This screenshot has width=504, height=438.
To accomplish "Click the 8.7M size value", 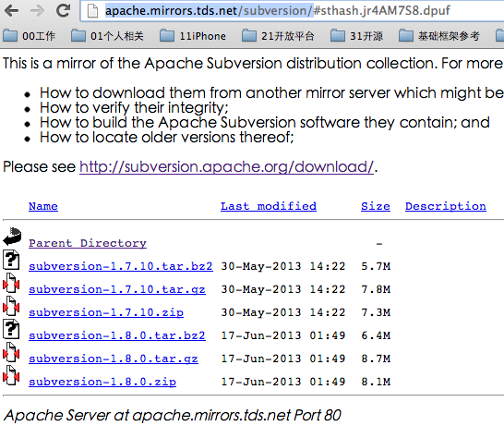I will [x=376, y=359].
